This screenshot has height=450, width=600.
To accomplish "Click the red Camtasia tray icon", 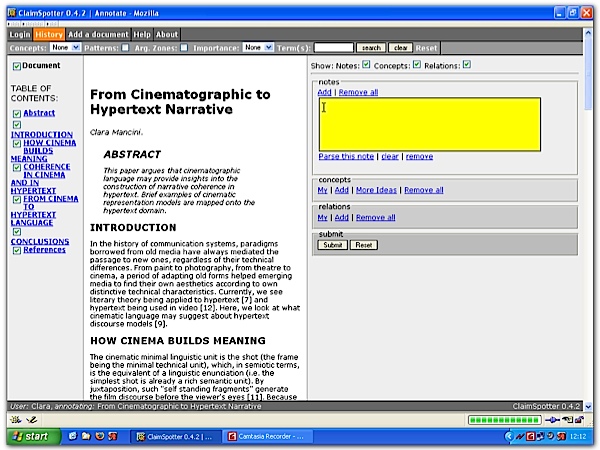I will (x=530, y=436).
